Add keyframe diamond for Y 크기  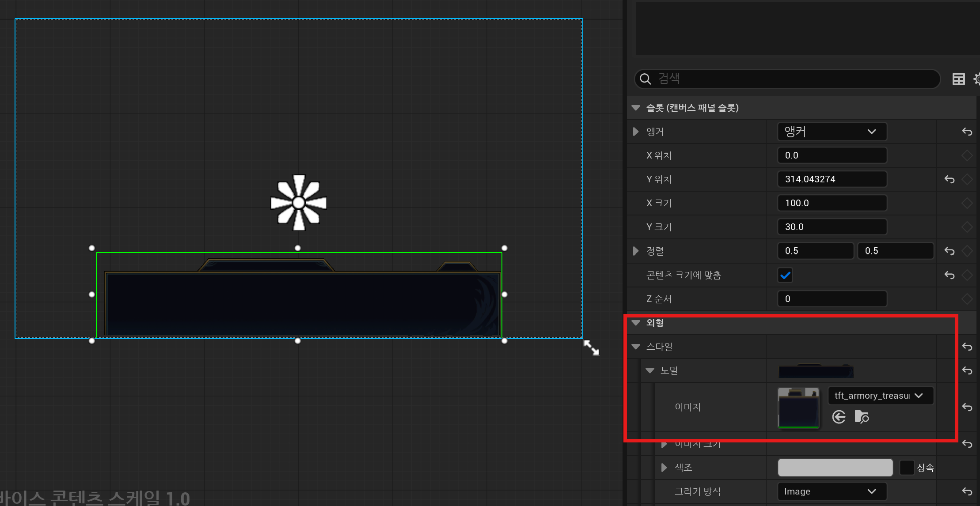coord(967,227)
